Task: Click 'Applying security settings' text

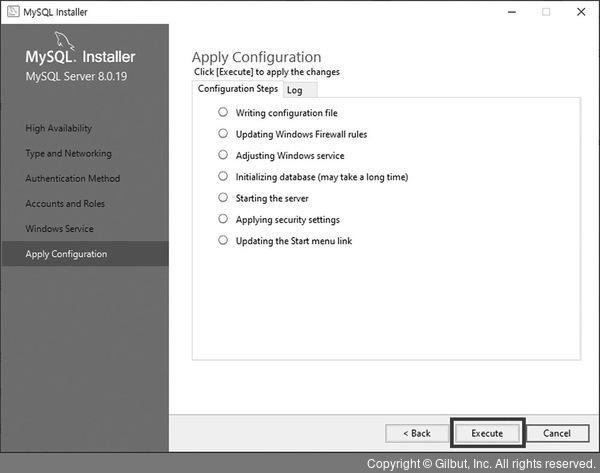Action: (x=287, y=220)
